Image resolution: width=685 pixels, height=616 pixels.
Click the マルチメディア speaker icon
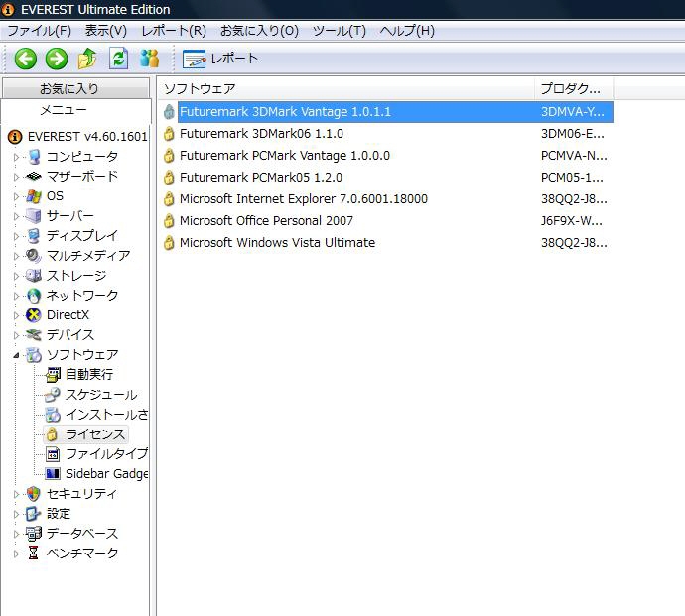point(34,255)
